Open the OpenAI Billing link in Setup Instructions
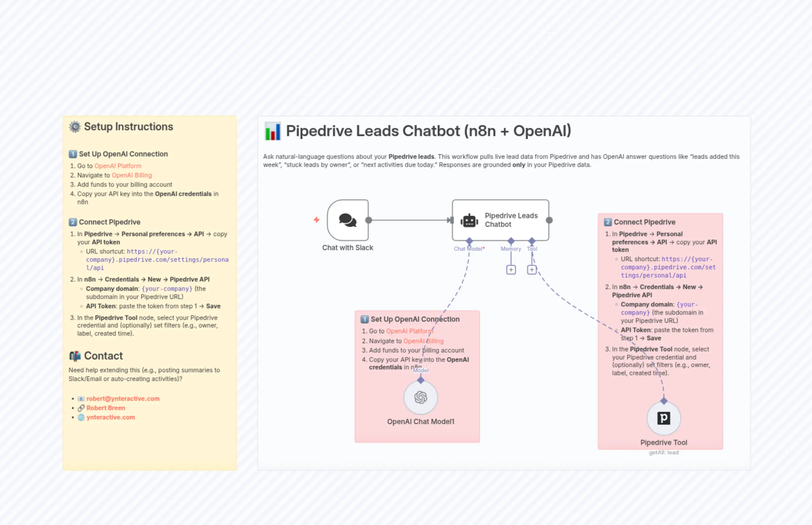The height and width of the screenshot is (525, 812). coord(132,175)
